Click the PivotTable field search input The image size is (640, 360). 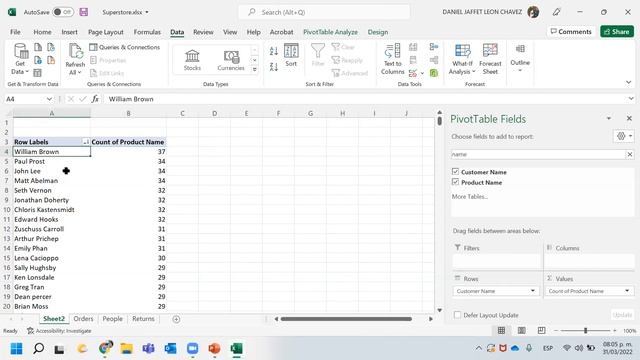[x=538, y=154]
